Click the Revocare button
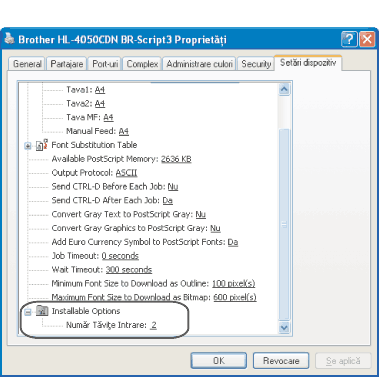The image size is (379, 377). (281, 361)
